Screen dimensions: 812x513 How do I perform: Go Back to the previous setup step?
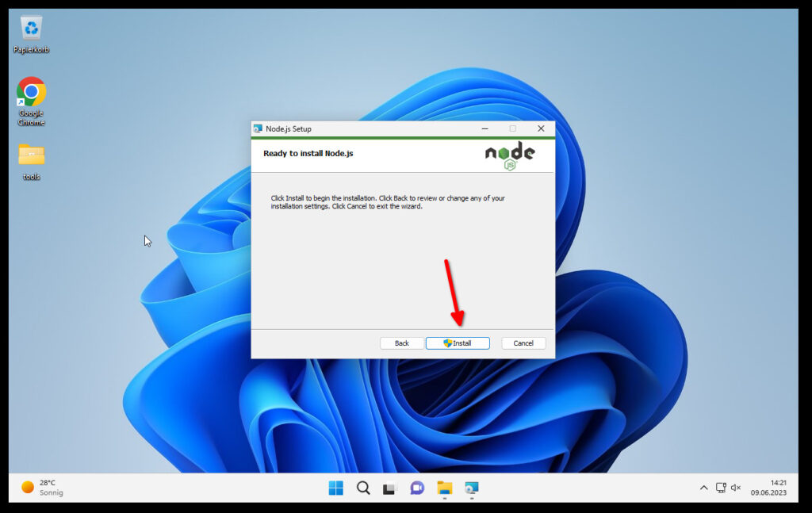pyautogui.click(x=402, y=343)
